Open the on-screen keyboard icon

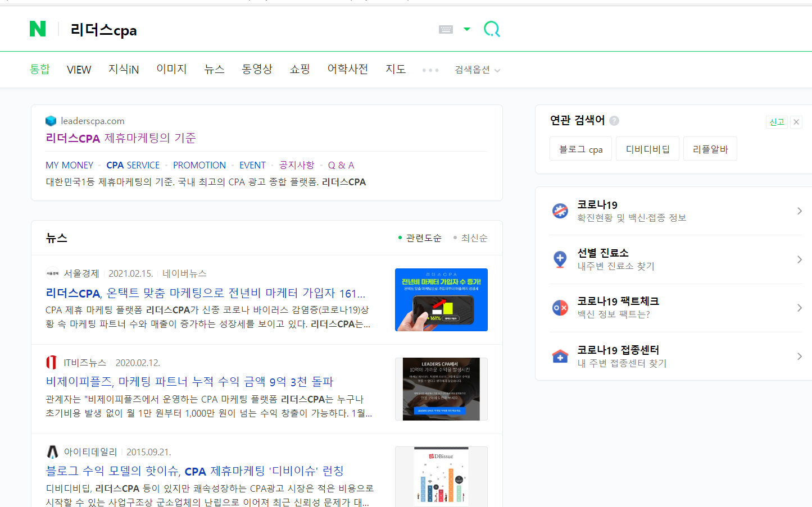click(x=446, y=29)
